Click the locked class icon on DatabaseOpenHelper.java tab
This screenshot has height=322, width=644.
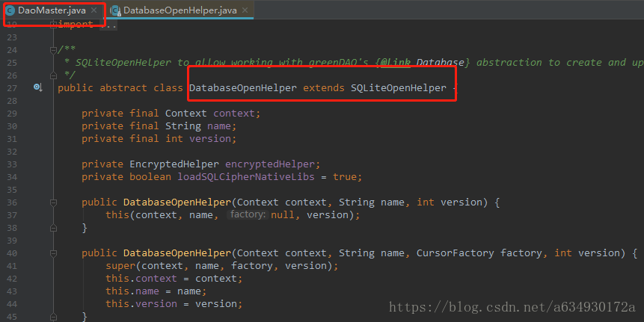(116, 10)
